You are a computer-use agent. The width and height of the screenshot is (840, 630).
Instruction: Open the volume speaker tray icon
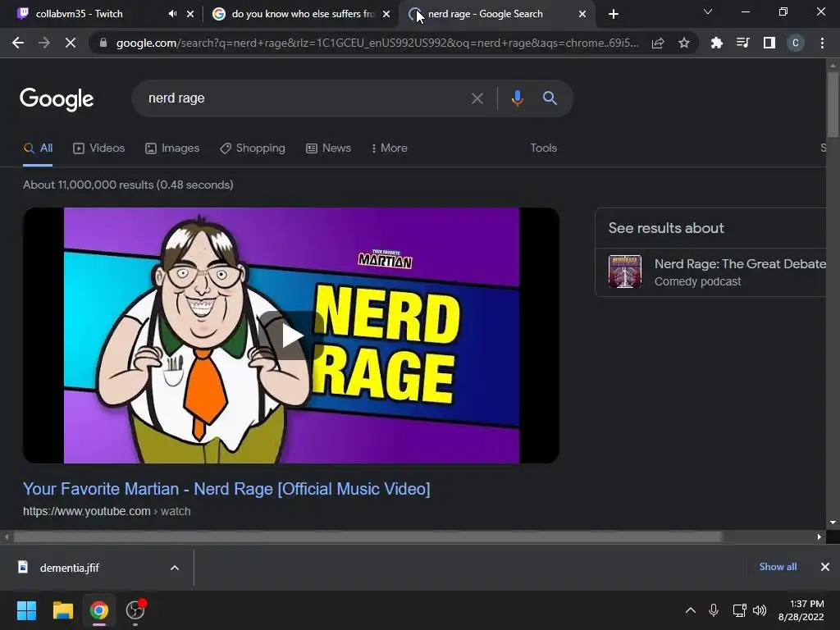tap(759, 610)
